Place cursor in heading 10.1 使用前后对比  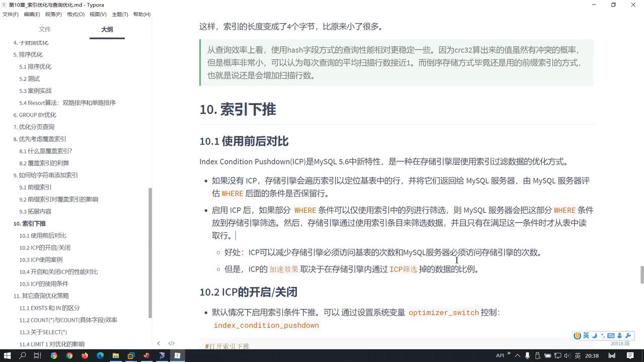click(x=244, y=141)
